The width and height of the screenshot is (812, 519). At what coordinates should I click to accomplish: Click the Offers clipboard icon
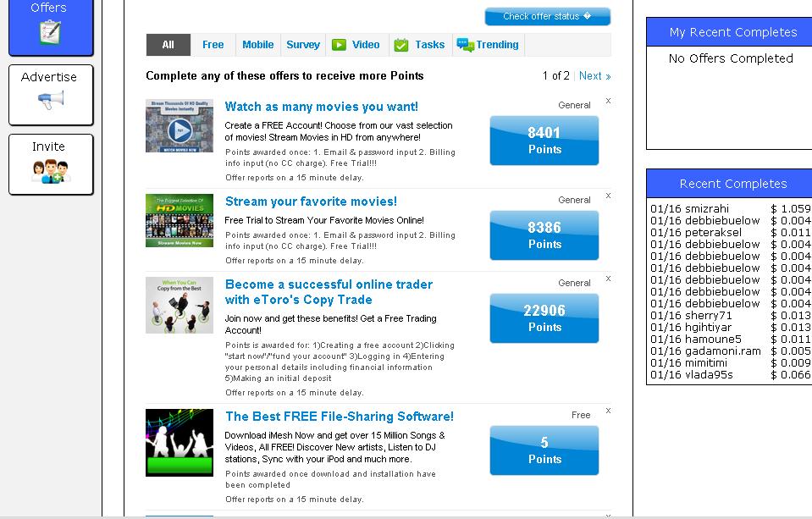coord(50,32)
